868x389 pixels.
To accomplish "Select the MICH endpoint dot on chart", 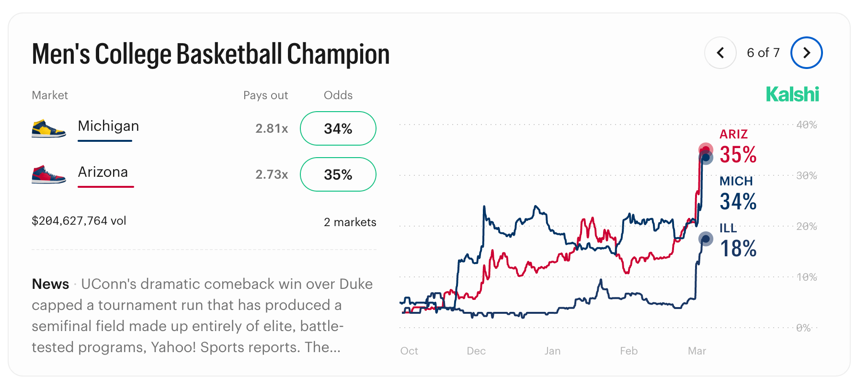I will tap(706, 158).
